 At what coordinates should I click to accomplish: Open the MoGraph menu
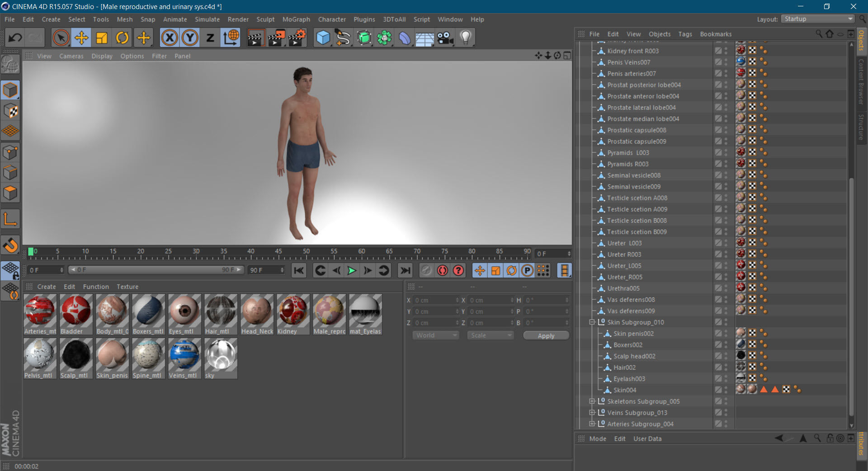click(296, 19)
